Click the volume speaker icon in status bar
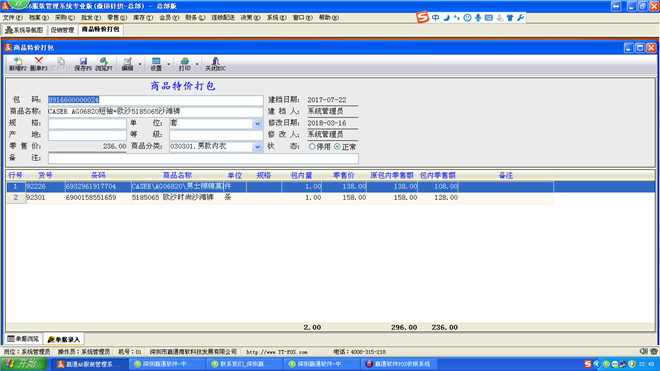Image resolution: width=660 pixels, height=371 pixels. (644, 351)
